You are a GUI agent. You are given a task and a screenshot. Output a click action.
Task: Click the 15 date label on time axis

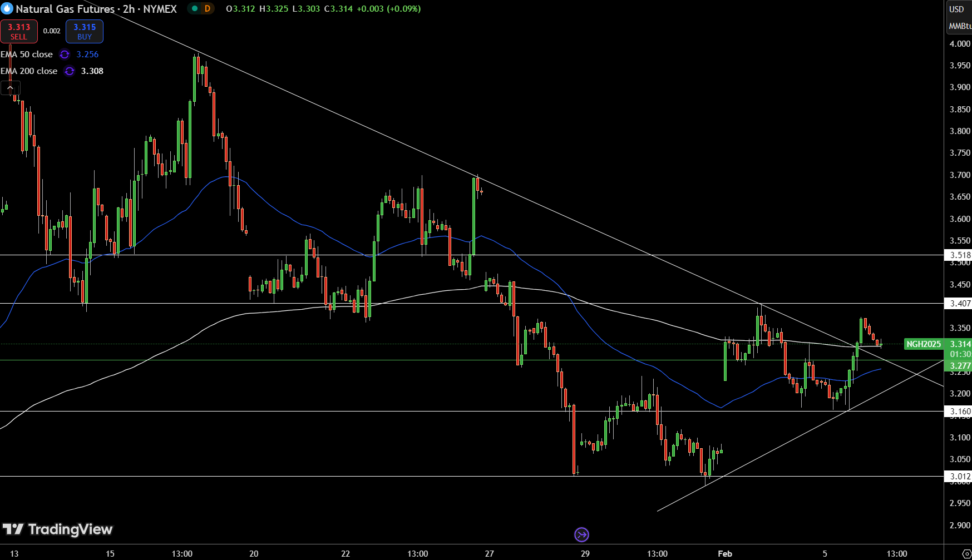[x=110, y=554]
